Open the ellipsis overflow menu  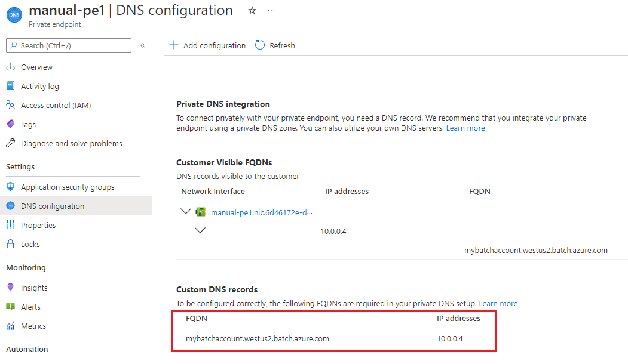271,10
